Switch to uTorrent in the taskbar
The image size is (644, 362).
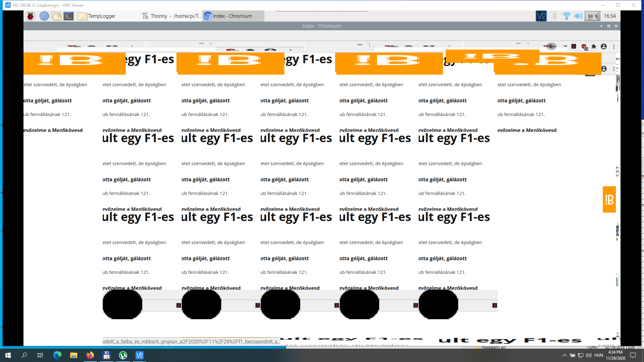pos(123,355)
